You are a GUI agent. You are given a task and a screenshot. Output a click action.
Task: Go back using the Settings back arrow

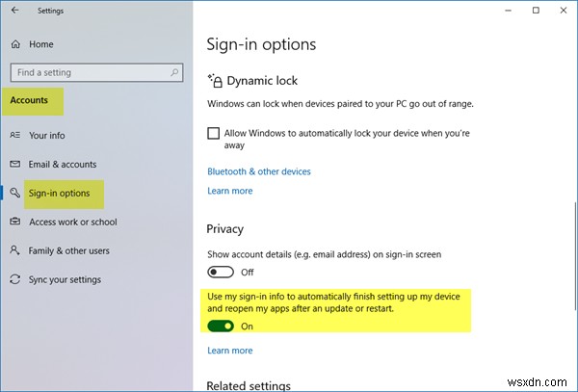pos(14,11)
